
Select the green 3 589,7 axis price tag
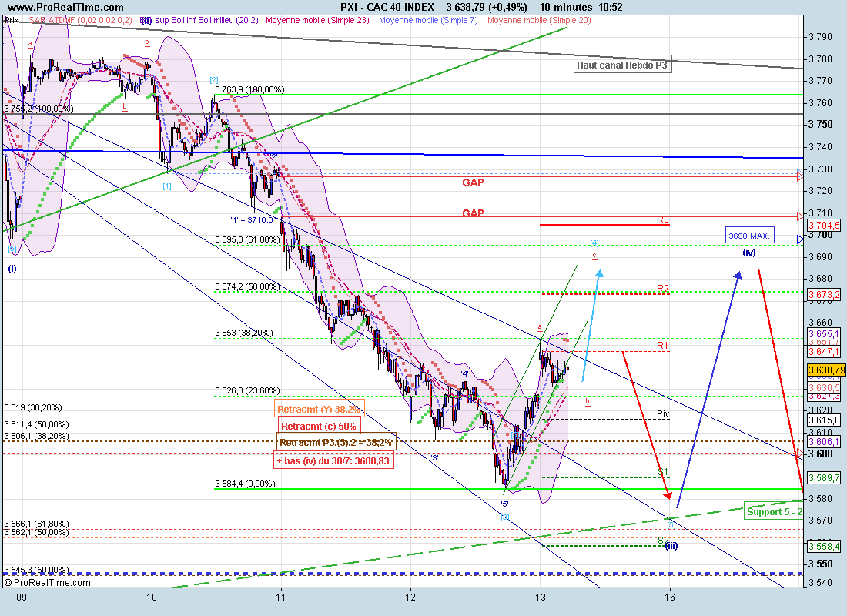click(x=823, y=478)
